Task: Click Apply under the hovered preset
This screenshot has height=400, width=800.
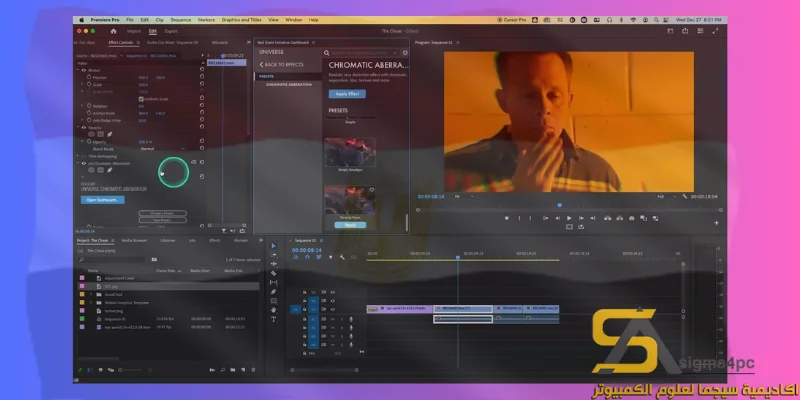Action: (351, 225)
